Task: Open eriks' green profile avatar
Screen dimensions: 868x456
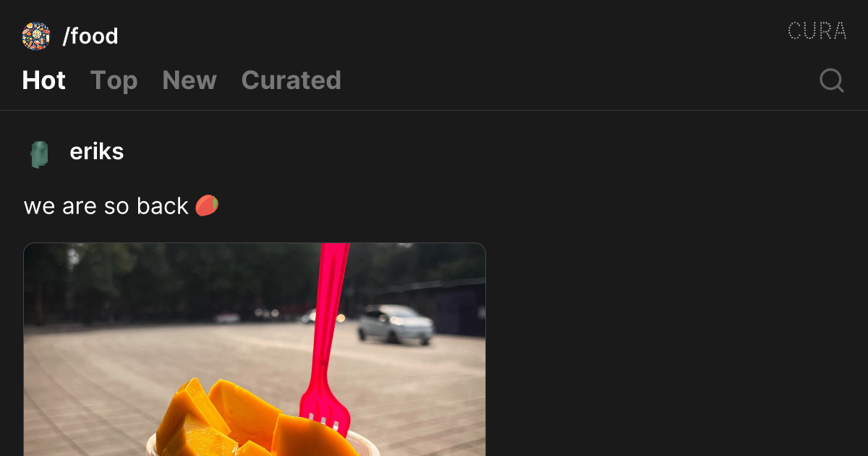Action: tap(39, 154)
